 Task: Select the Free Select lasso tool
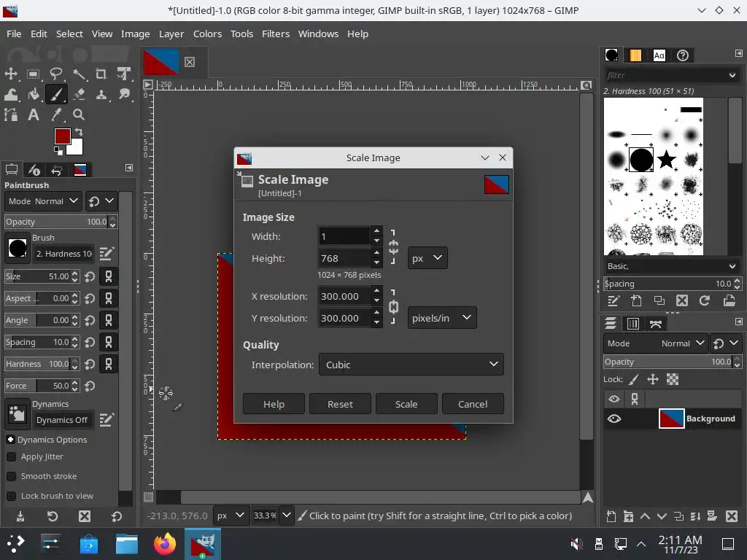pos(55,74)
